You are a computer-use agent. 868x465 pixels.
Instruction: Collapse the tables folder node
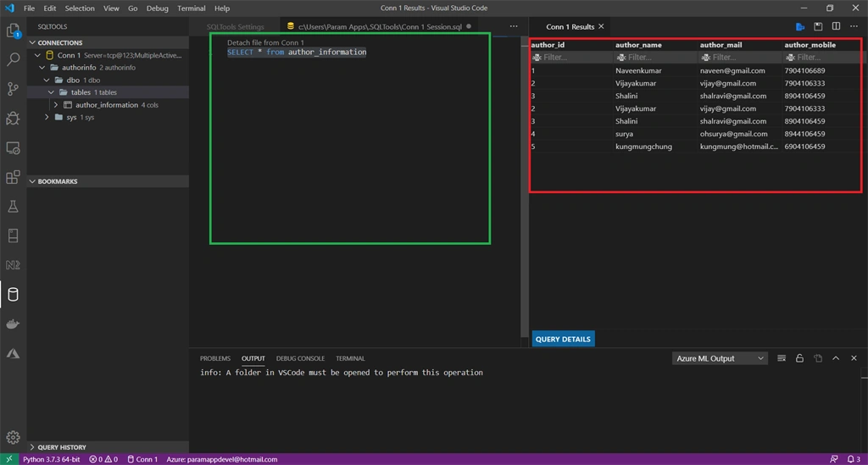click(x=51, y=92)
